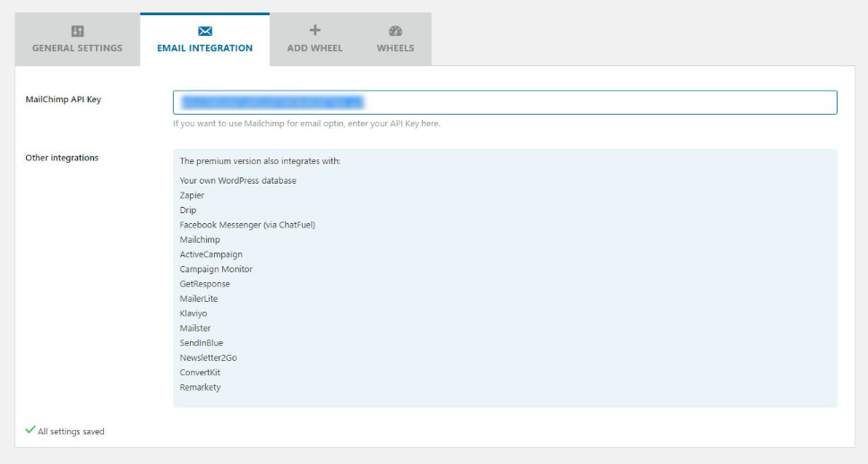Screen dimensions: 868x464
Task: Click the MailChimp API Key label
Action: coord(63,99)
